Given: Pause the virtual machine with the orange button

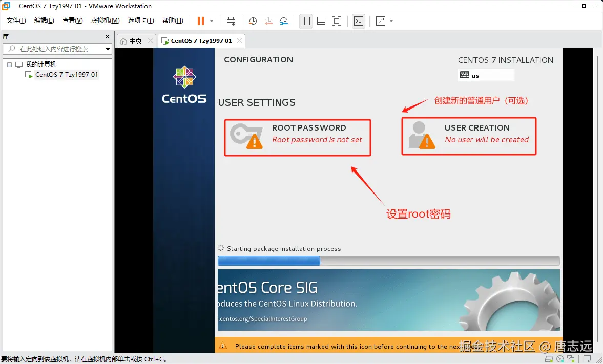Looking at the screenshot, I should tap(201, 21).
